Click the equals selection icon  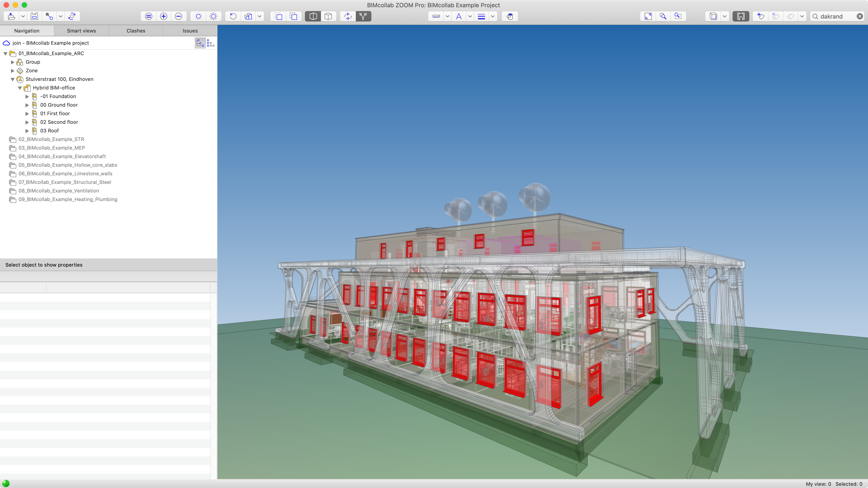coord(149,16)
